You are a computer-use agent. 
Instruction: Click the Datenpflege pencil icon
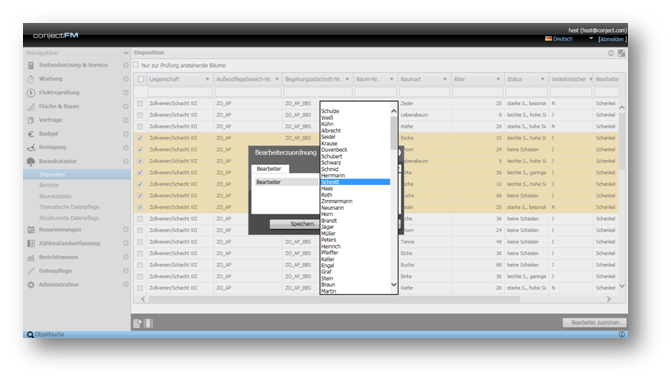click(31, 271)
